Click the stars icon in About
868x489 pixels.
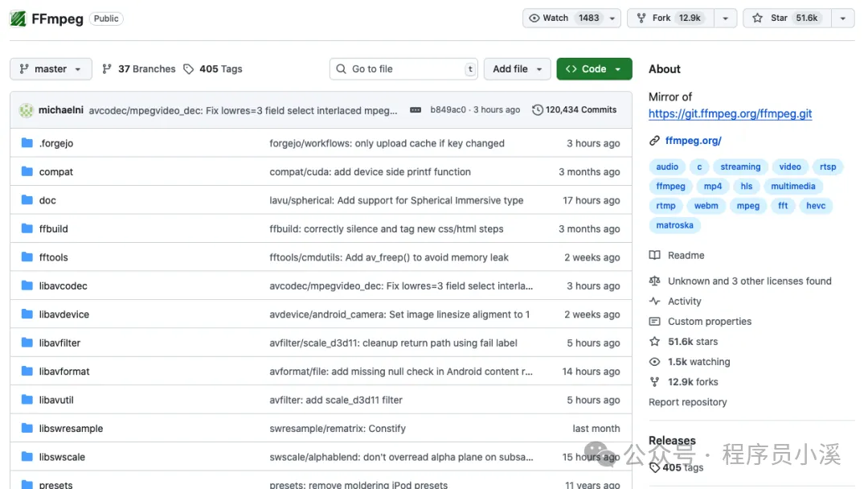pyautogui.click(x=654, y=341)
